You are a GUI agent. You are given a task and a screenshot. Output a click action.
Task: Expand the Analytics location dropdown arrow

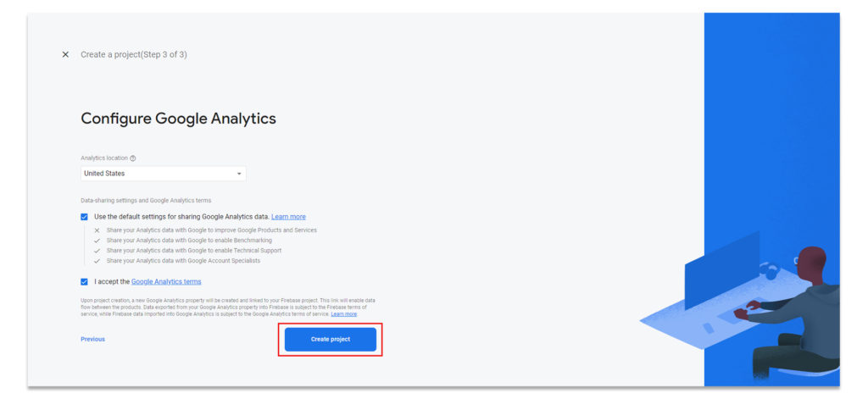coord(239,174)
